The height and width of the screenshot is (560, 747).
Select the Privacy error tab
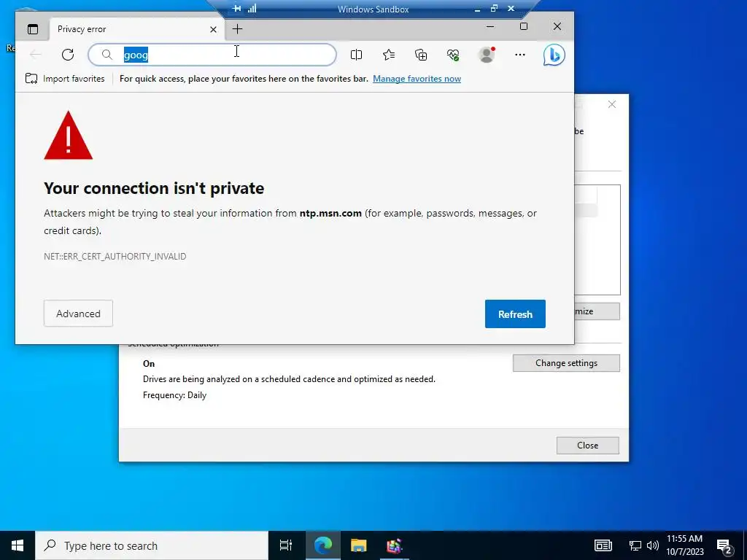coord(136,29)
